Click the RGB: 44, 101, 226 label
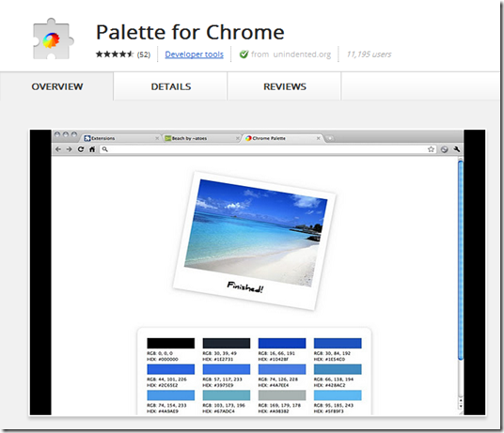The image size is (504, 433). [x=166, y=379]
